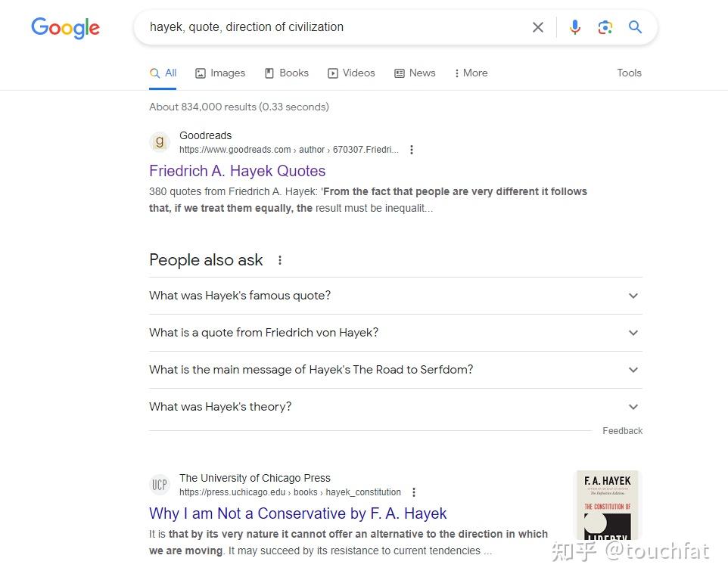
Task: Switch to the News tab
Action: 415,73
